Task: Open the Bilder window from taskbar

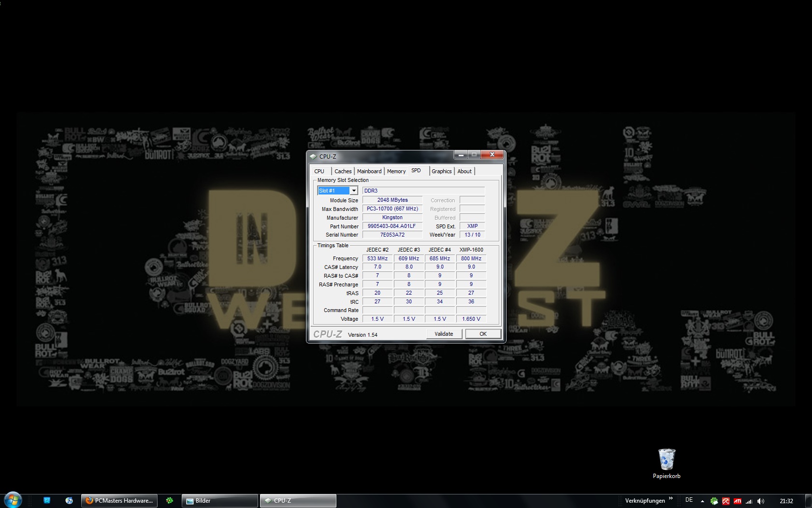Action: tap(220, 501)
